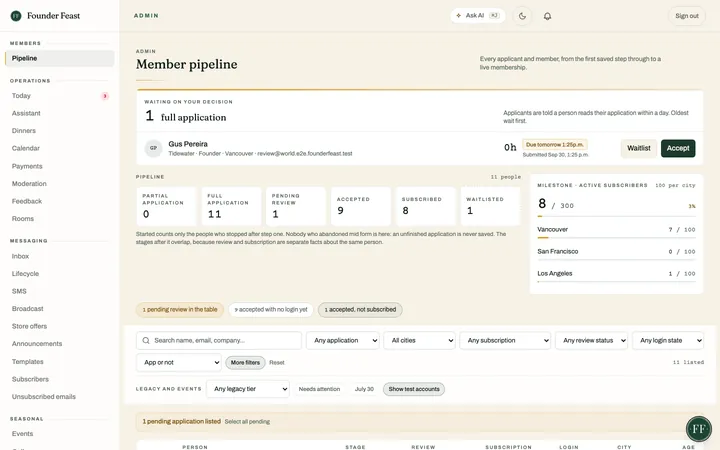Click the Vancouver subscribers progress bar
720x450 pixels.
616,238
